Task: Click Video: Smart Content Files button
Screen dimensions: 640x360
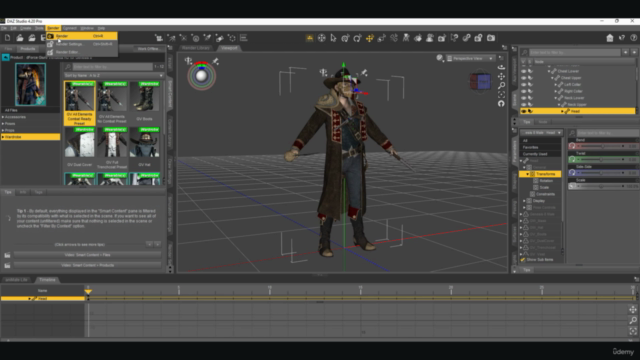Action: [87, 255]
